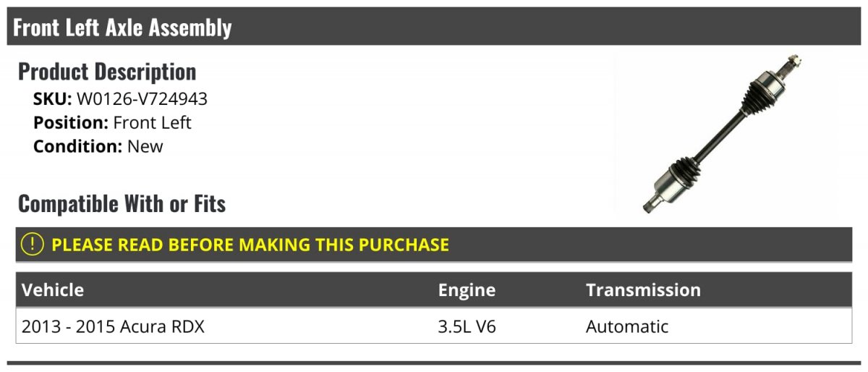Screen dimensions: 868x372
Task: Click the SKU value W0126-V724943
Action: point(142,99)
